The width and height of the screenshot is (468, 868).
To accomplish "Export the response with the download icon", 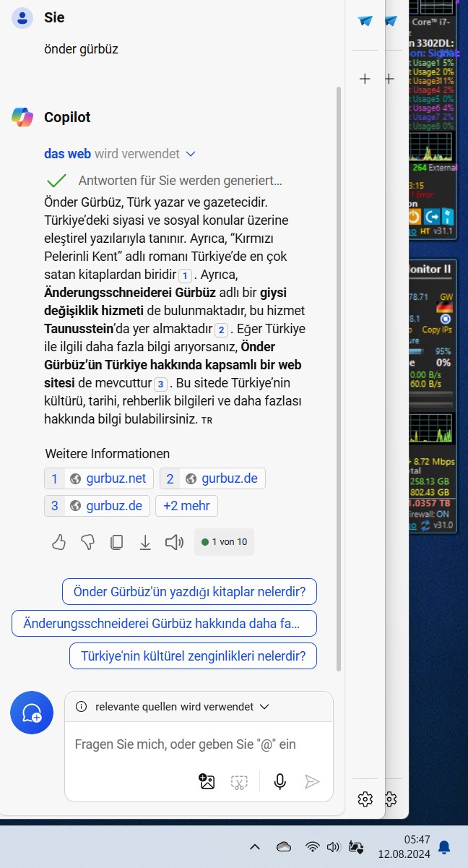I will 145,542.
